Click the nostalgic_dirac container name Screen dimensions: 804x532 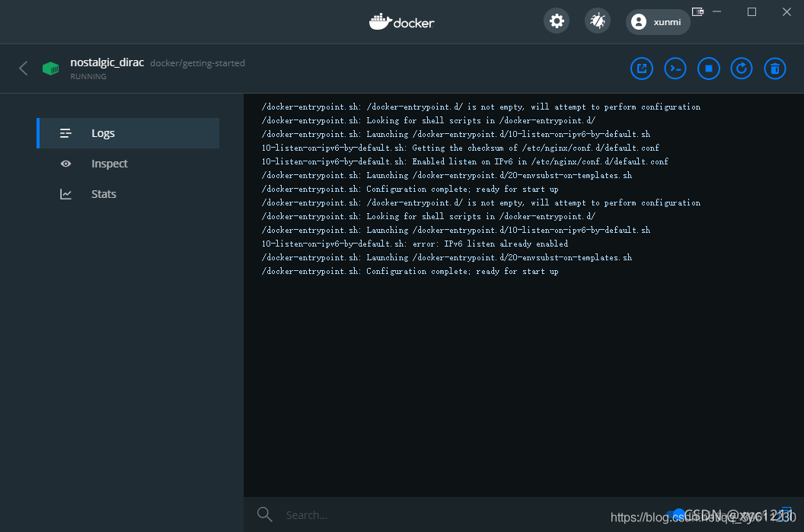click(107, 62)
